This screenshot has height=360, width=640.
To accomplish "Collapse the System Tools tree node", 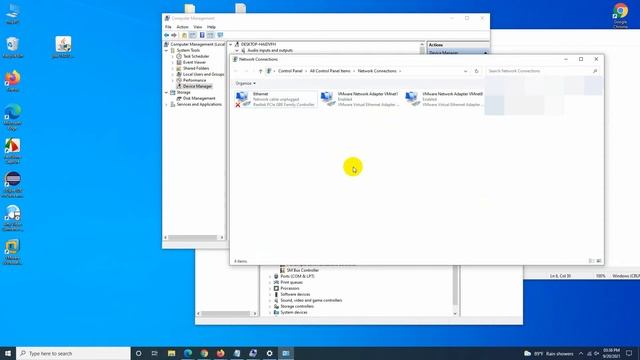I will (167, 50).
